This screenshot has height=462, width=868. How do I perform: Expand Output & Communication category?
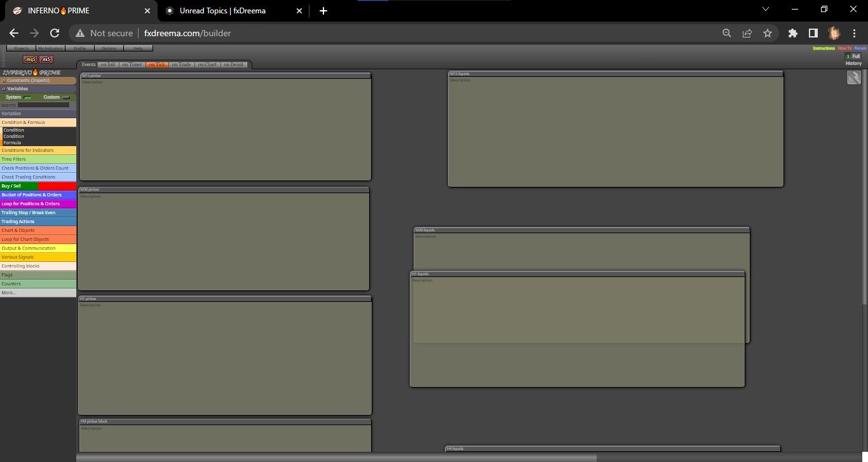click(38, 248)
